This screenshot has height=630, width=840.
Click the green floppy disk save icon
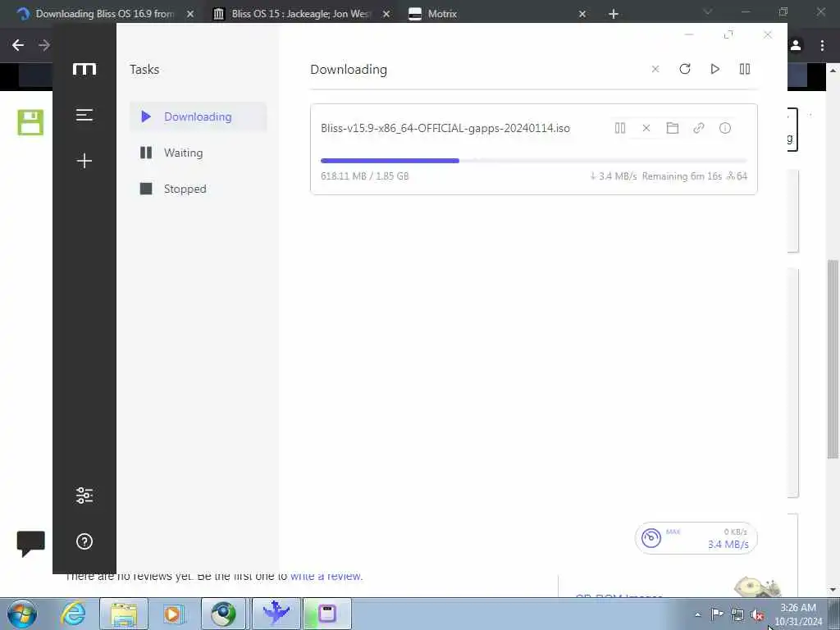point(30,122)
